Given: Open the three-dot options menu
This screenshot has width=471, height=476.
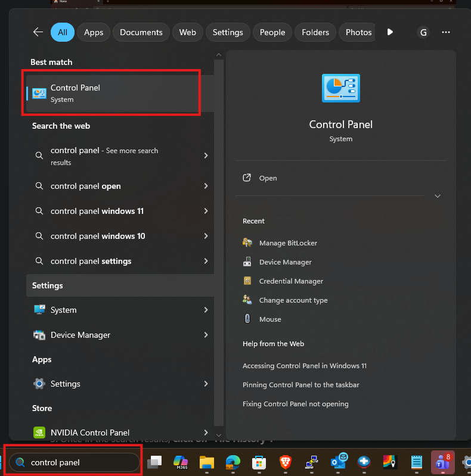Looking at the screenshot, I should tap(446, 32).
